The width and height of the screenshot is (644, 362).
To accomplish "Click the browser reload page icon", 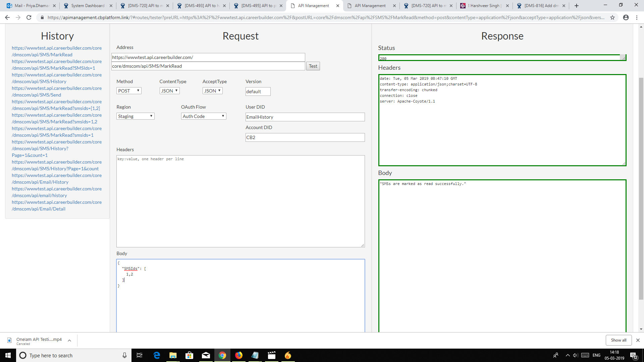I will coord(29,17).
